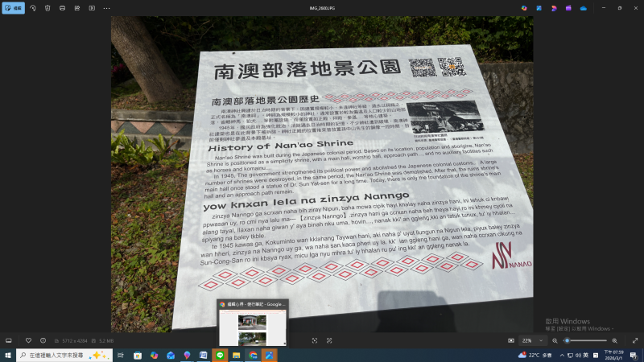
Task: Switch input language via the 英 indicator
Action: (586, 356)
